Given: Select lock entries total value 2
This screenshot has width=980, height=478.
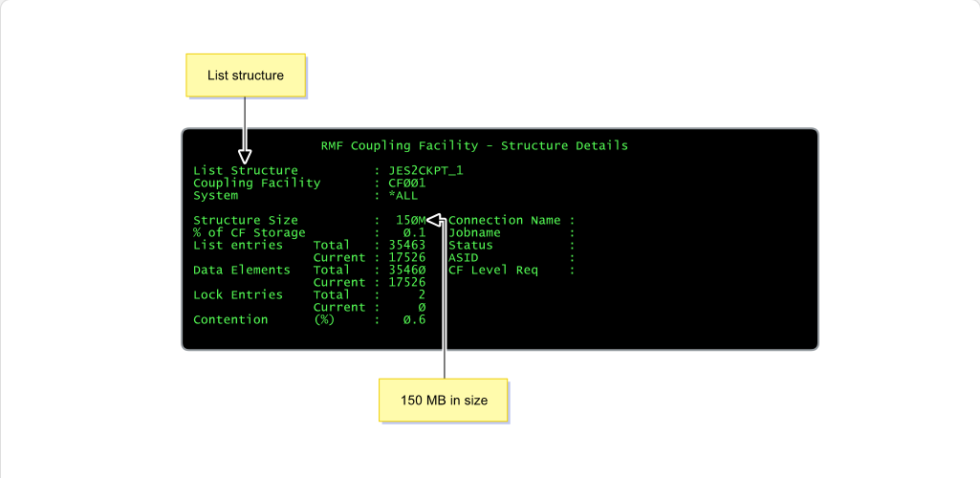Looking at the screenshot, I should tap(422, 294).
